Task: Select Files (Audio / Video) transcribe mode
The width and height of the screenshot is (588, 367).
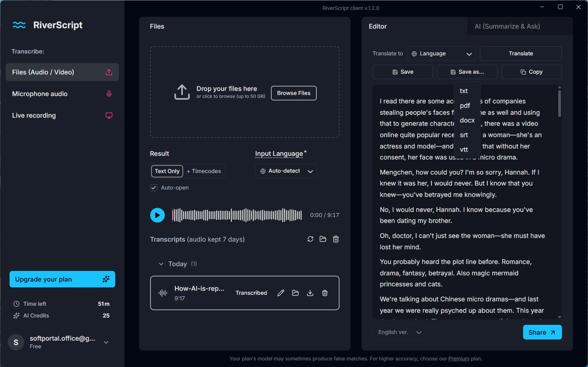Action: pyautogui.click(x=62, y=72)
